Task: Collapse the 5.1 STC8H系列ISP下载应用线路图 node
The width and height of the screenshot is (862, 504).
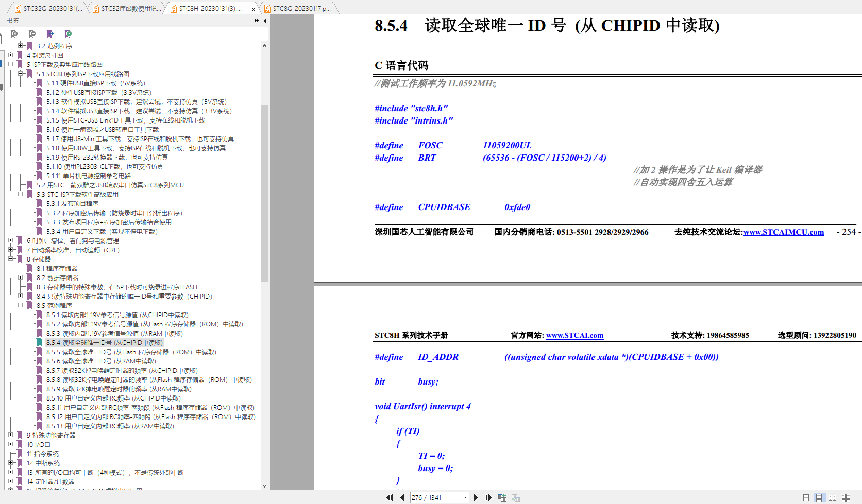Action: coord(20,73)
